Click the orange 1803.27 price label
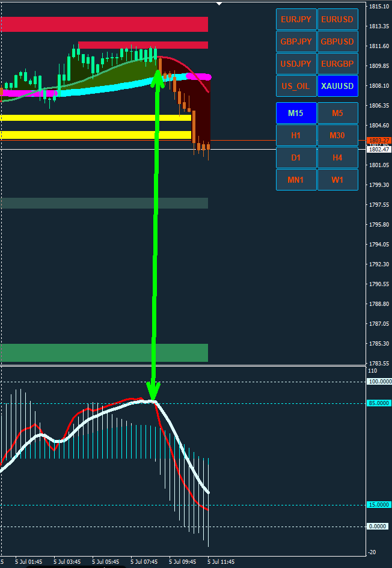This screenshot has height=568, width=392. coord(379,140)
